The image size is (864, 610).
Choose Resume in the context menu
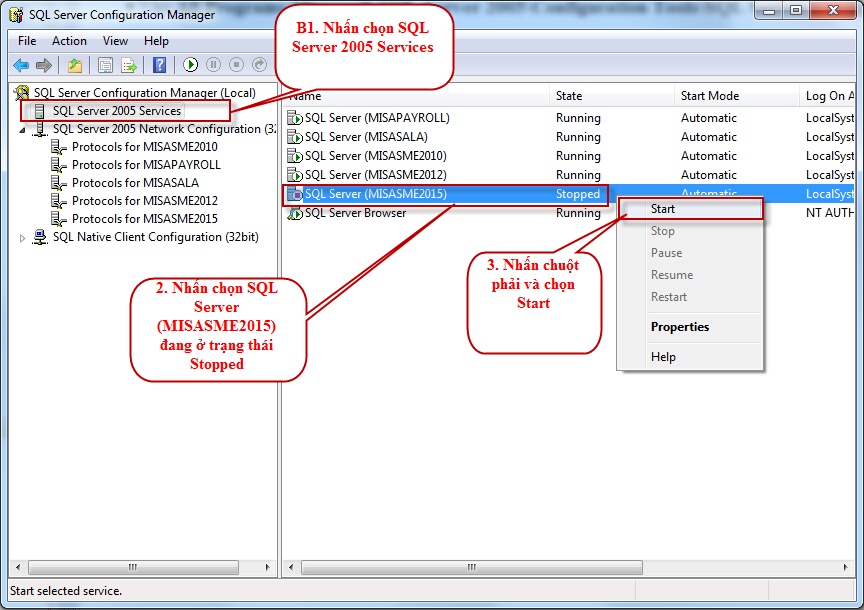coord(690,275)
